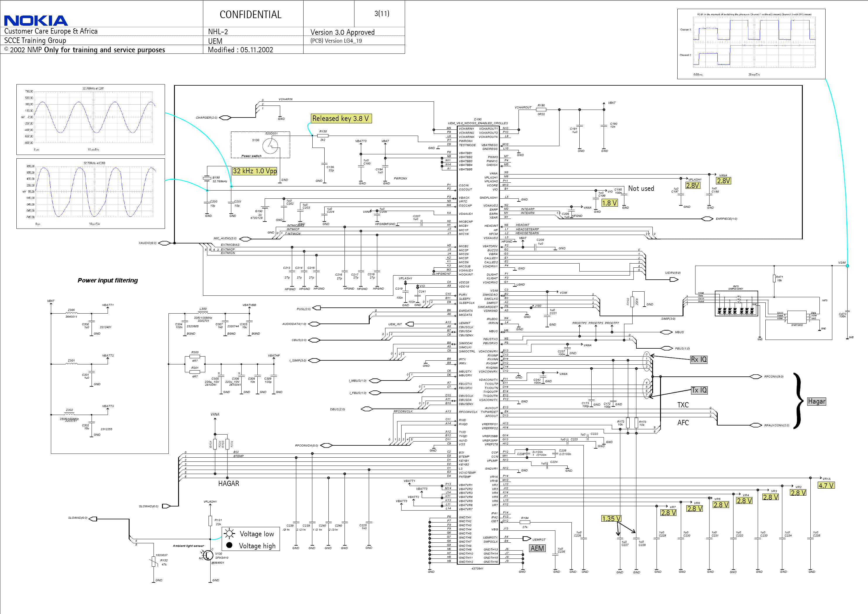Click the 2.8 V label under VR7

[x=668, y=513]
